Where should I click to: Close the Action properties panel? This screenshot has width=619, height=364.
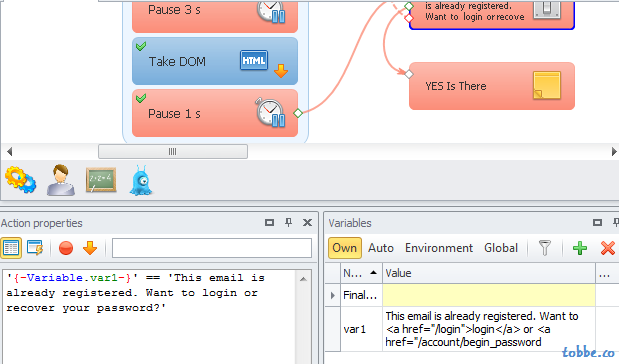pyautogui.click(x=308, y=223)
